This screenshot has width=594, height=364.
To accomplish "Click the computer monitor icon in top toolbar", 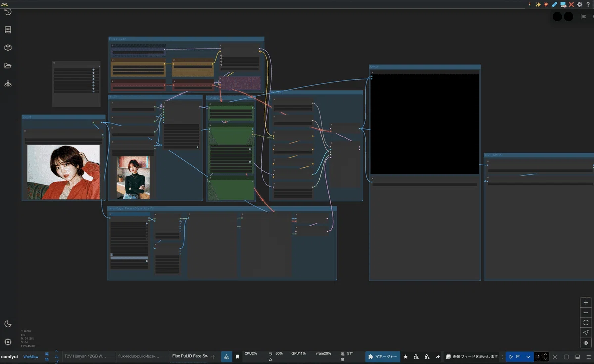I will (563, 4).
